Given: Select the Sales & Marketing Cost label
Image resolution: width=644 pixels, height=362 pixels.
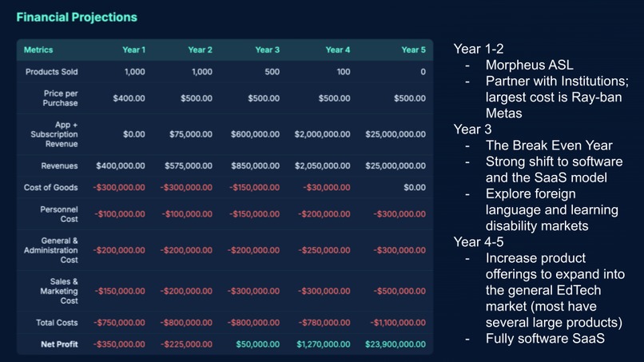Looking at the screenshot, I should click(x=59, y=291).
